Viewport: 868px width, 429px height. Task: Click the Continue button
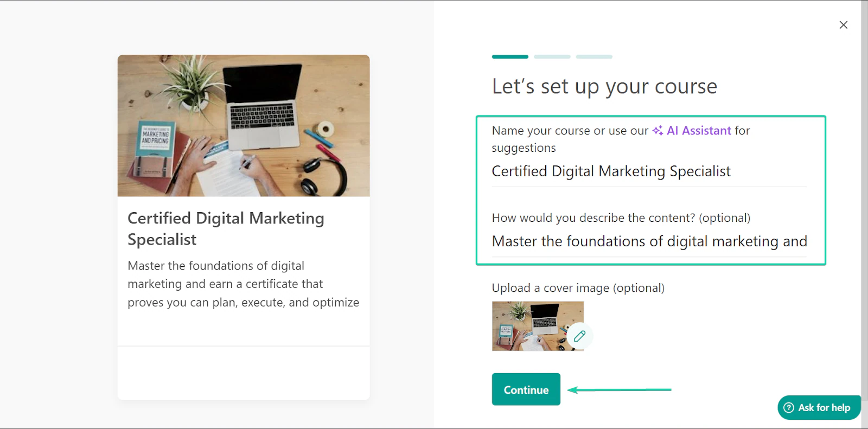pyautogui.click(x=526, y=389)
